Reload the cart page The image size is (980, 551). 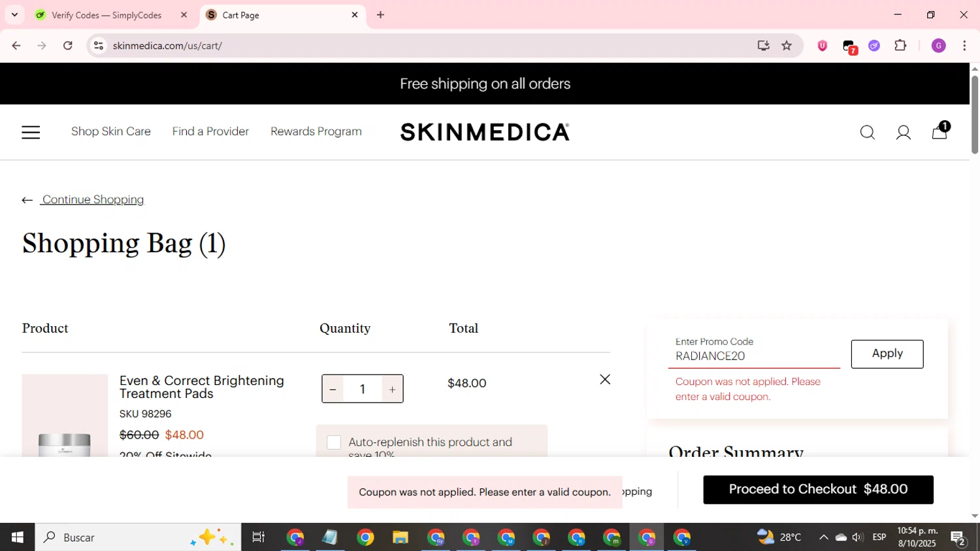[x=68, y=46]
